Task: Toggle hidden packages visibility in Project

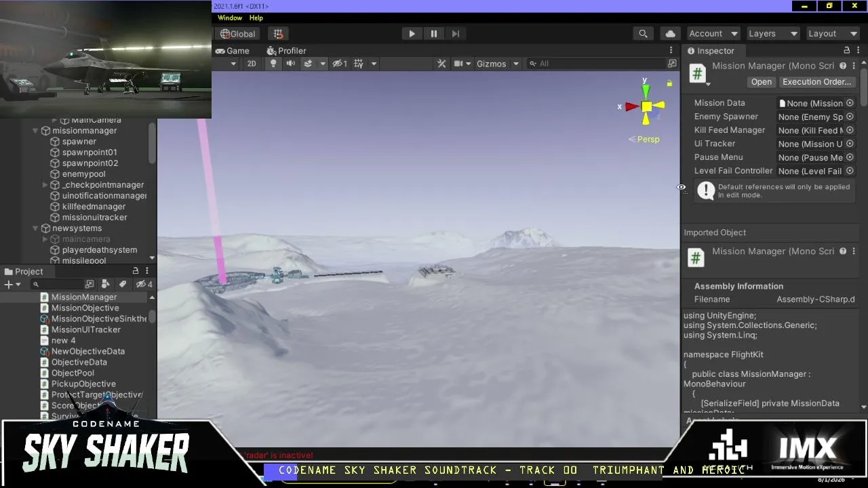Action: pyautogui.click(x=144, y=285)
